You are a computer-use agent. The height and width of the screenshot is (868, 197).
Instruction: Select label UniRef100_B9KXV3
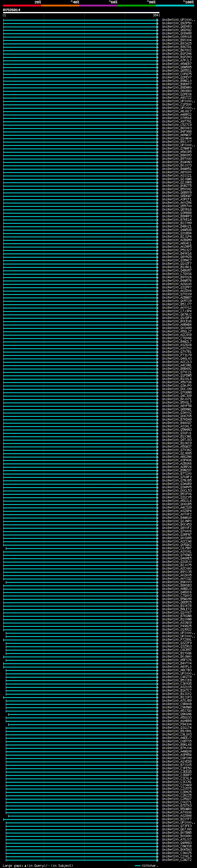coord(176,583)
